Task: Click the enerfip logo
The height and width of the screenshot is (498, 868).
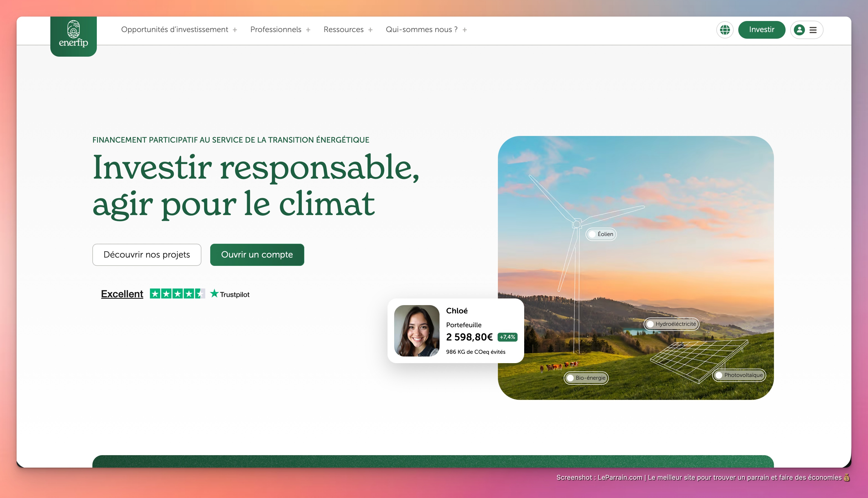Action: pos(73,36)
